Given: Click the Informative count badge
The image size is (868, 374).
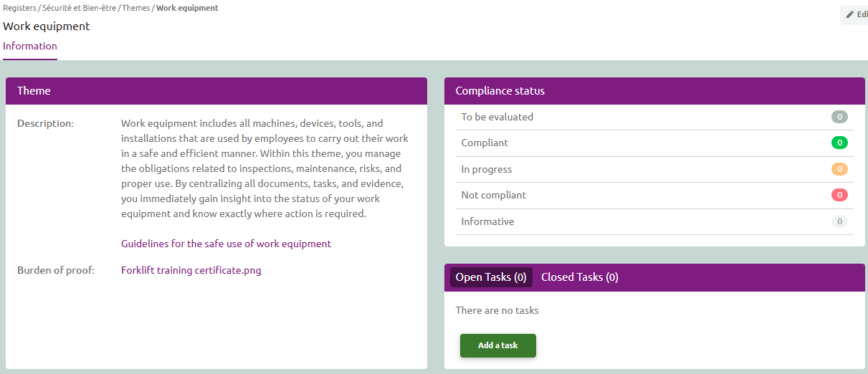Looking at the screenshot, I should 839,221.
